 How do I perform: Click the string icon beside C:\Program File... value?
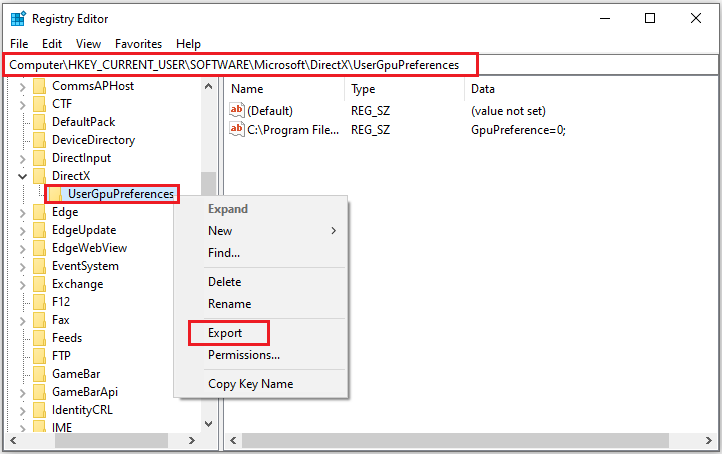click(x=237, y=129)
